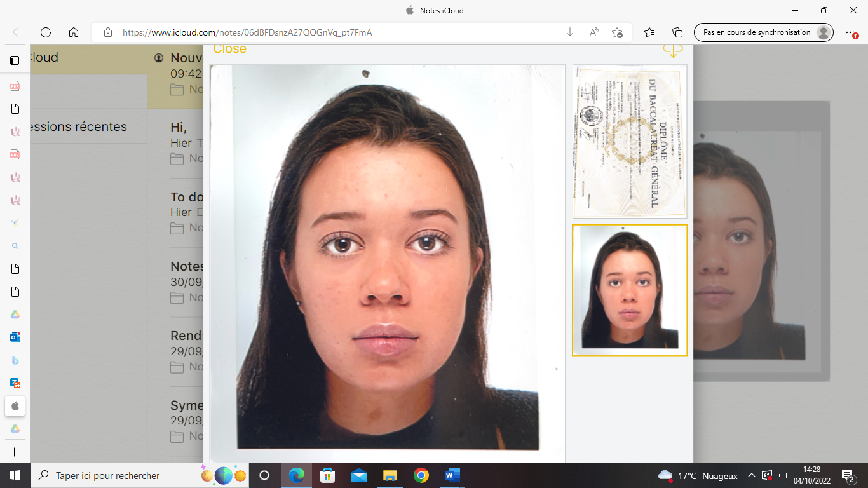The width and height of the screenshot is (868, 488).
Task: Select the highlighted portrait photo thumbnail
Action: (x=629, y=290)
